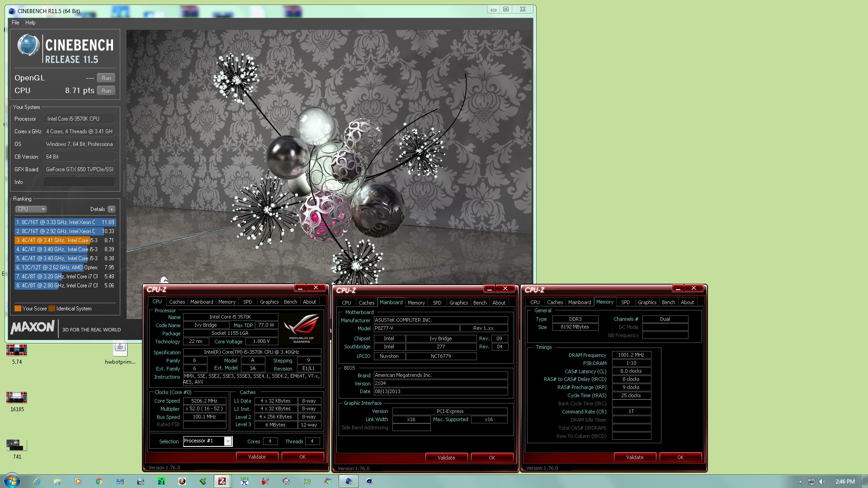Click the red bird-shaped taskbar icon
This screenshot has height=488, width=868.
[265, 481]
